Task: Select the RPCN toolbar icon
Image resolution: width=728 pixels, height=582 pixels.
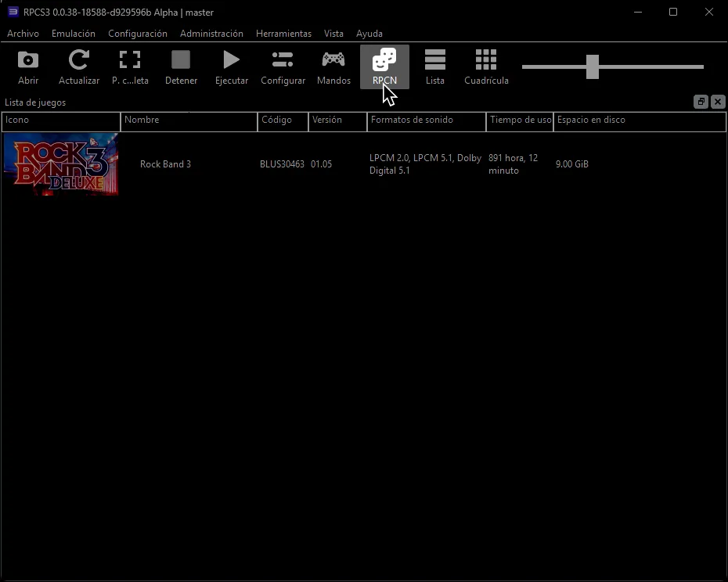Action: pyautogui.click(x=384, y=66)
